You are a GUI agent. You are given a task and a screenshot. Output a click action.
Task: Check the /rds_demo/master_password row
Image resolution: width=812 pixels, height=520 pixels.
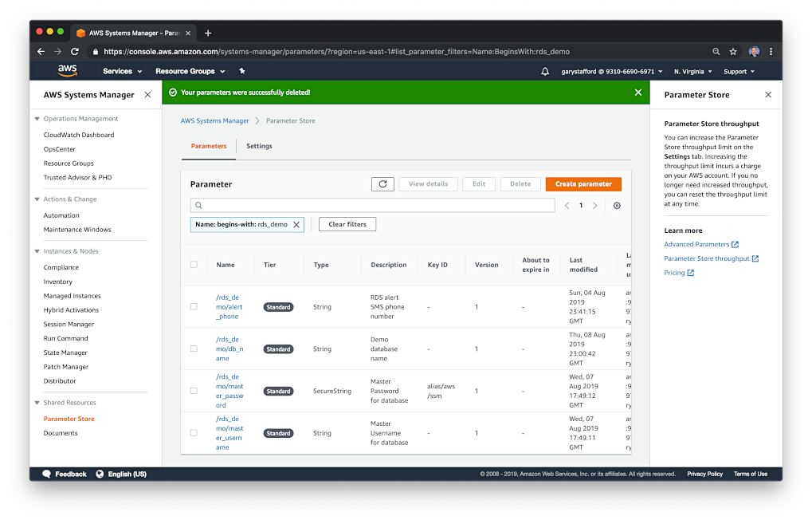click(193, 391)
